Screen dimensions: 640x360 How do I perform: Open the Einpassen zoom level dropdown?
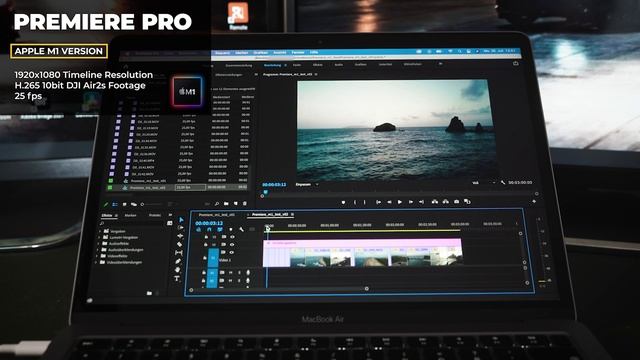pyautogui.click(x=307, y=184)
